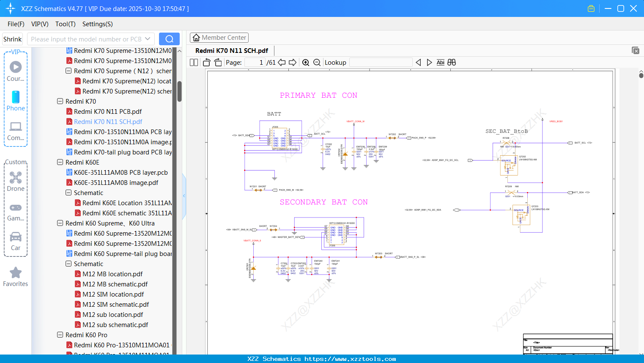This screenshot has height=363, width=644.
Task: Collapse the Redmi K60E folder
Action: pos(60,162)
